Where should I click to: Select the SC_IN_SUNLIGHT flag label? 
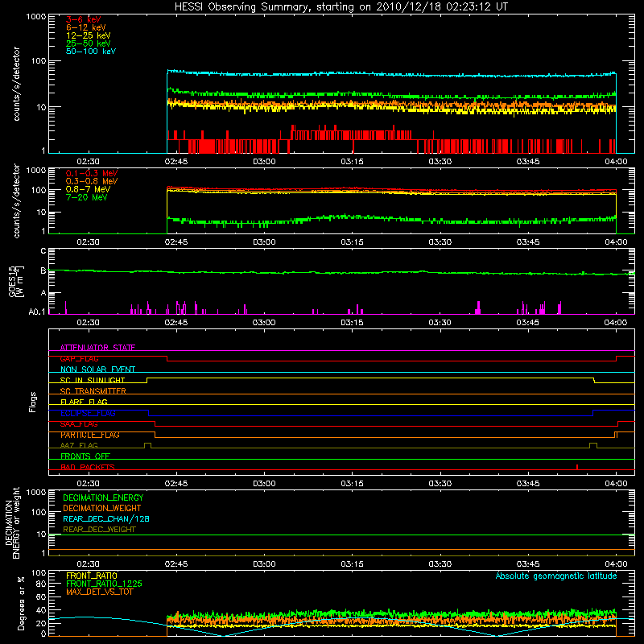(x=93, y=380)
